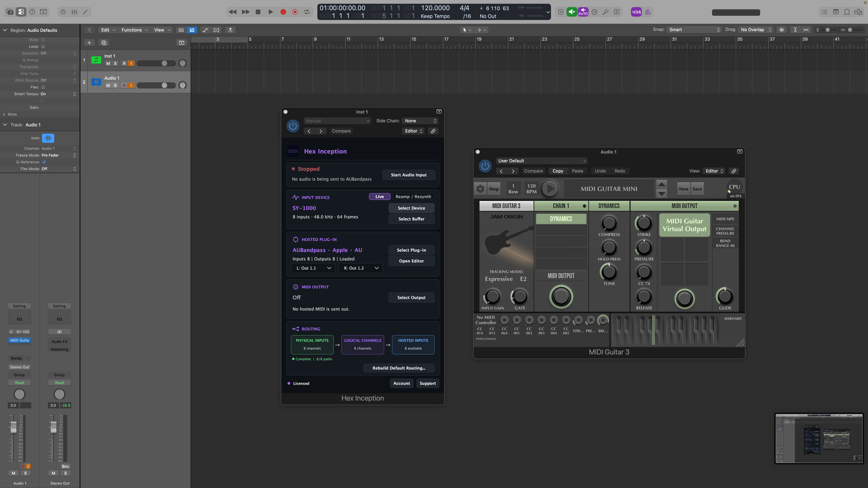Image resolution: width=868 pixels, height=488 pixels.
Task: Click the Rewind transport button
Action: 232,12
